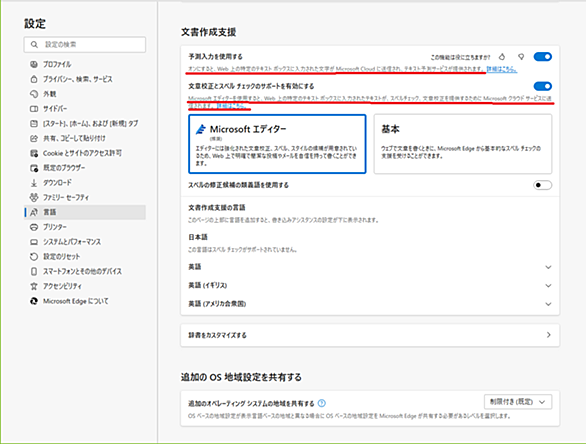Open ファミリー セーフティ settings entry
The image size is (586, 444).
tap(85, 197)
